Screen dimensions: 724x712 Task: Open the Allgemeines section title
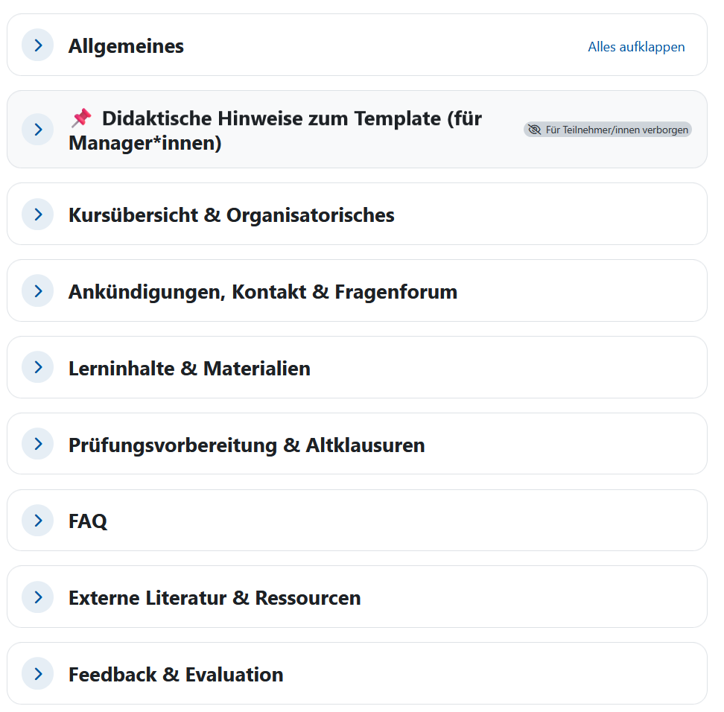click(x=126, y=46)
